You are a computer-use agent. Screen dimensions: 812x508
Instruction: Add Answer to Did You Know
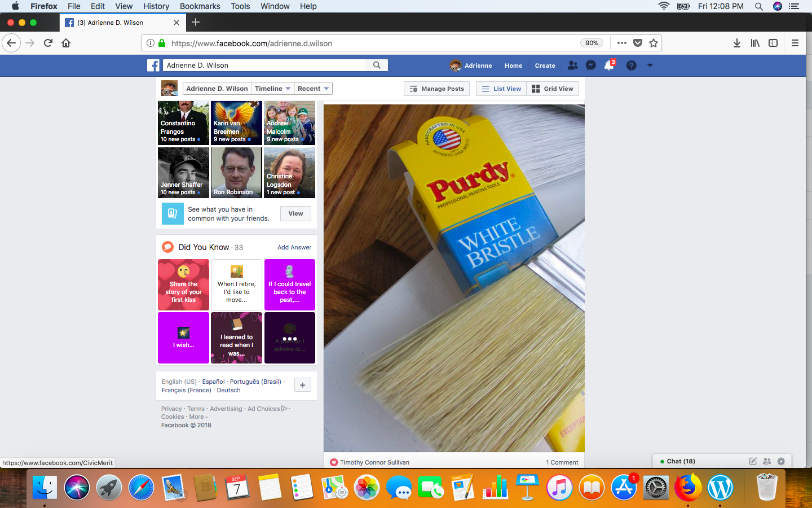click(294, 247)
